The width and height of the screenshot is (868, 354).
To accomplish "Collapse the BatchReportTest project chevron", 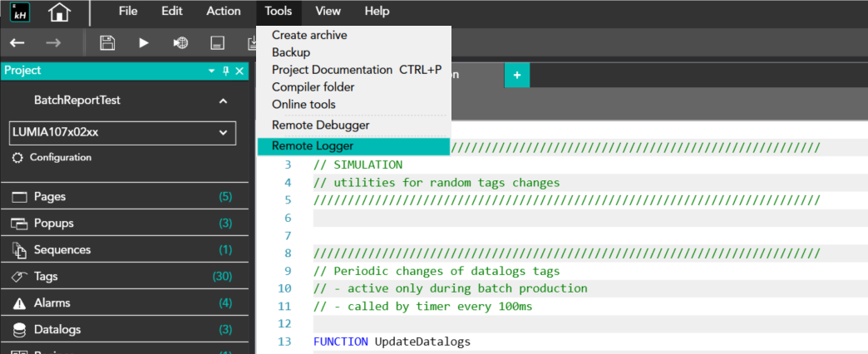I will [223, 101].
